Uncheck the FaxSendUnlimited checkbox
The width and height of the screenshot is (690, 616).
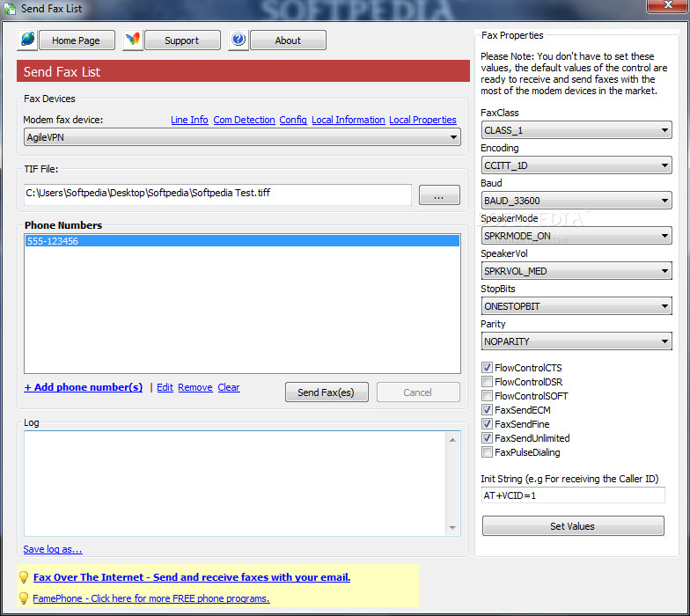click(x=487, y=438)
